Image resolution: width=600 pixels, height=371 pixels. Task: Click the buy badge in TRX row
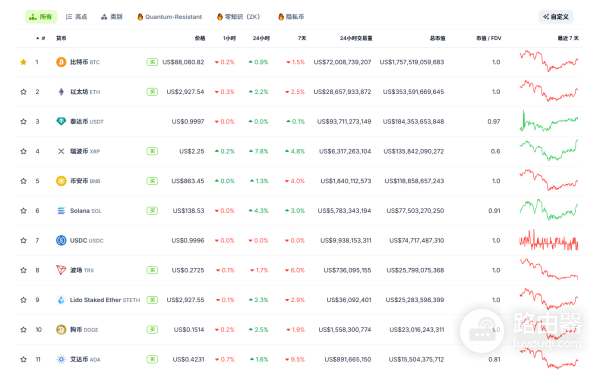(x=152, y=270)
